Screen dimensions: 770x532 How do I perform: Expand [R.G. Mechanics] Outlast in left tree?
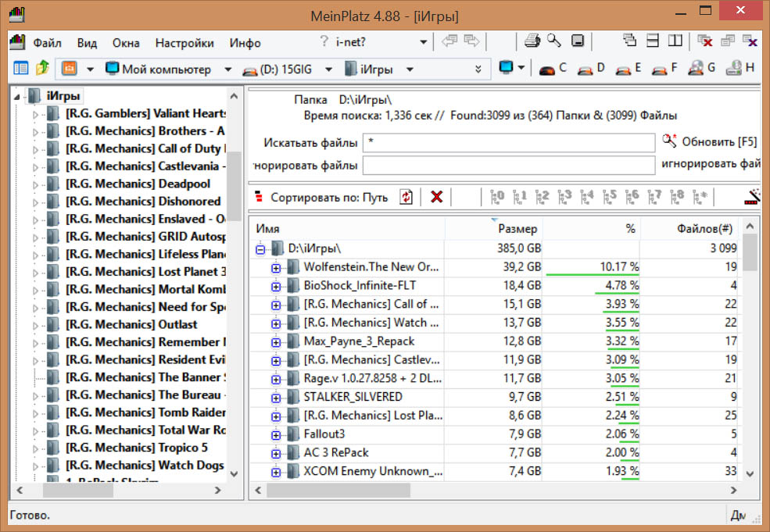pyautogui.click(x=35, y=326)
